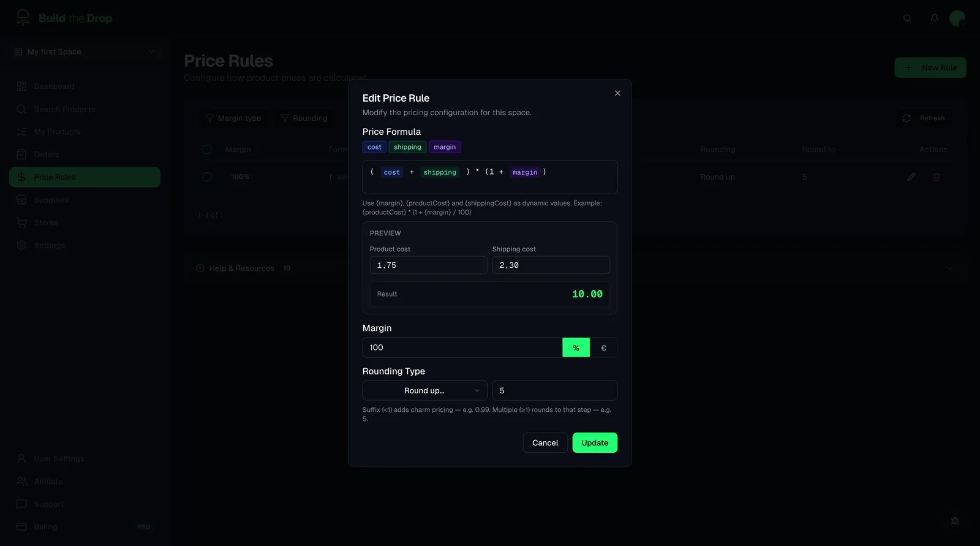Insert the cost tag into formula
The image size is (980, 546).
point(374,147)
